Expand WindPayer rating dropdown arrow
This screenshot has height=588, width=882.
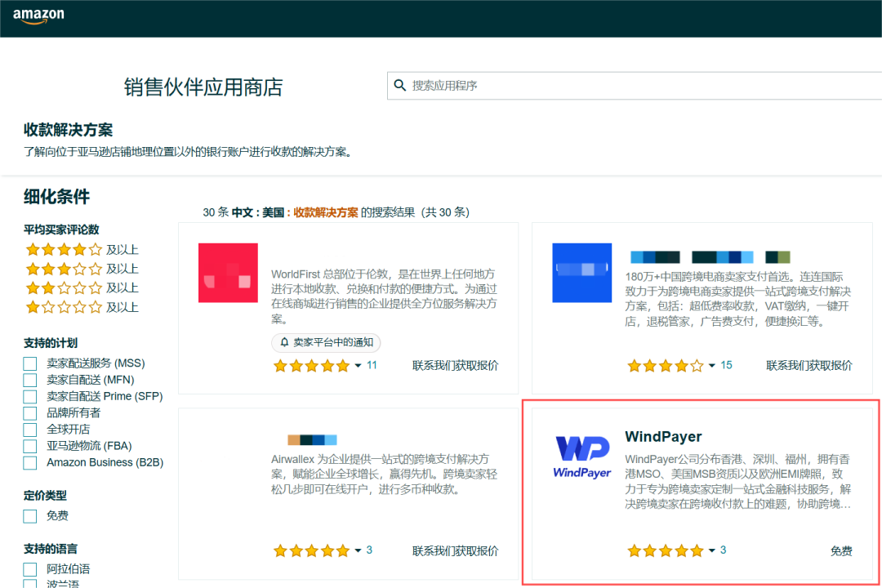(711, 550)
